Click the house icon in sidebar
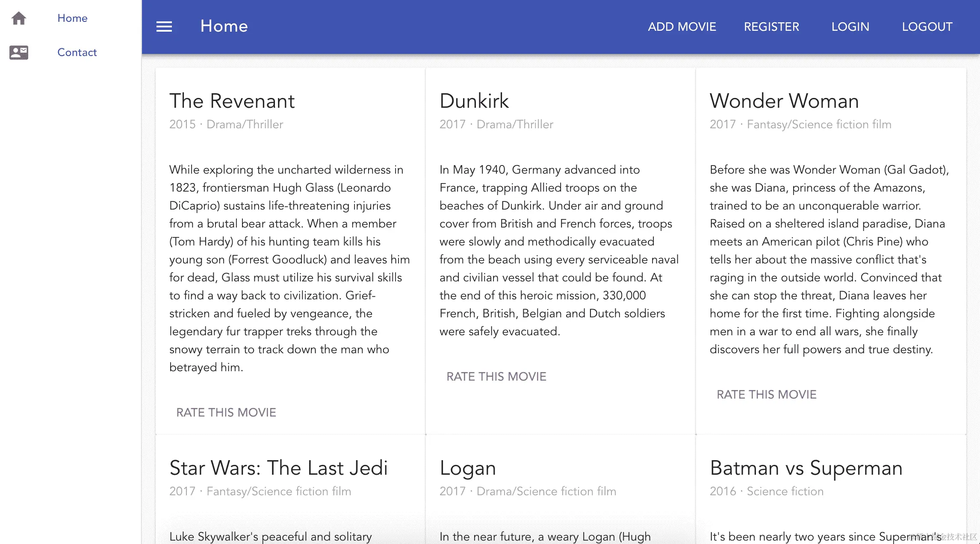Image resolution: width=980 pixels, height=544 pixels. [19, 18]
